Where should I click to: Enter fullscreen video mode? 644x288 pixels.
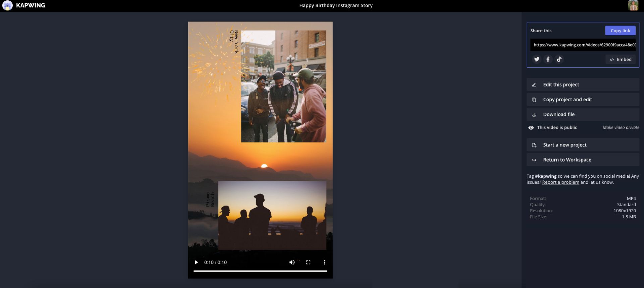point(308,262)
